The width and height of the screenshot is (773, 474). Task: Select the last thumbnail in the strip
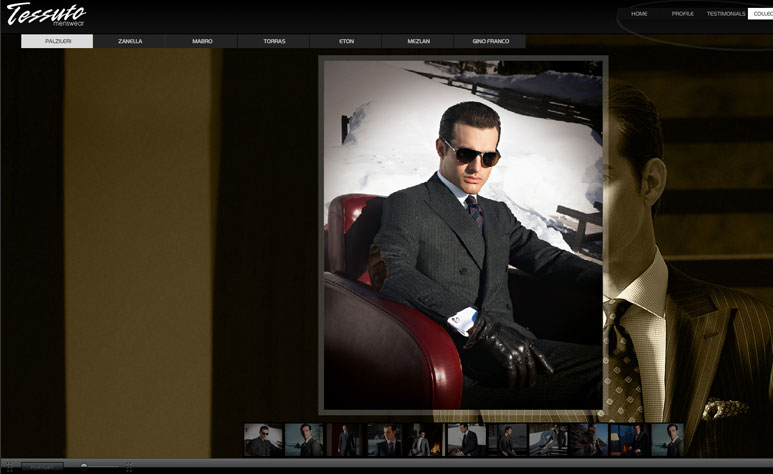click(x=668, y=440)
